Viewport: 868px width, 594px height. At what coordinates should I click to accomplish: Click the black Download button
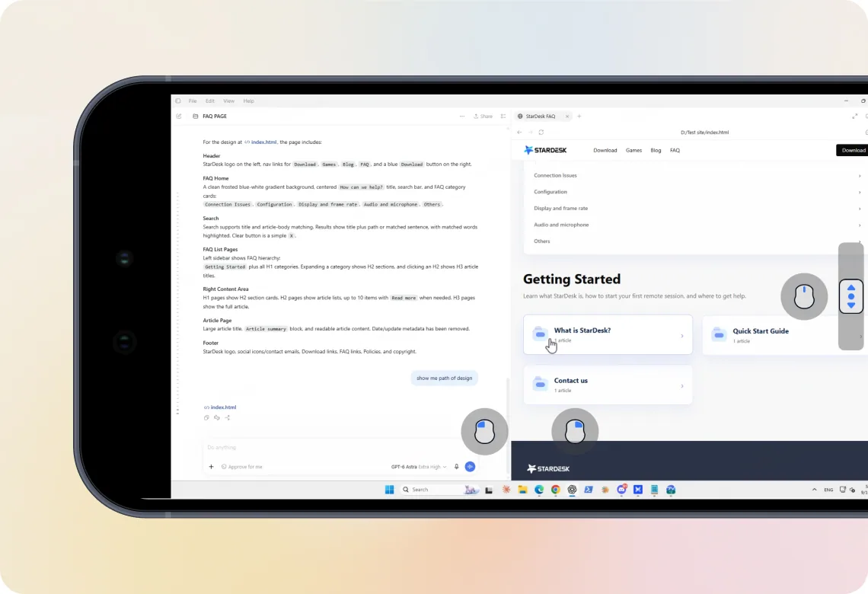pos(853,150)
